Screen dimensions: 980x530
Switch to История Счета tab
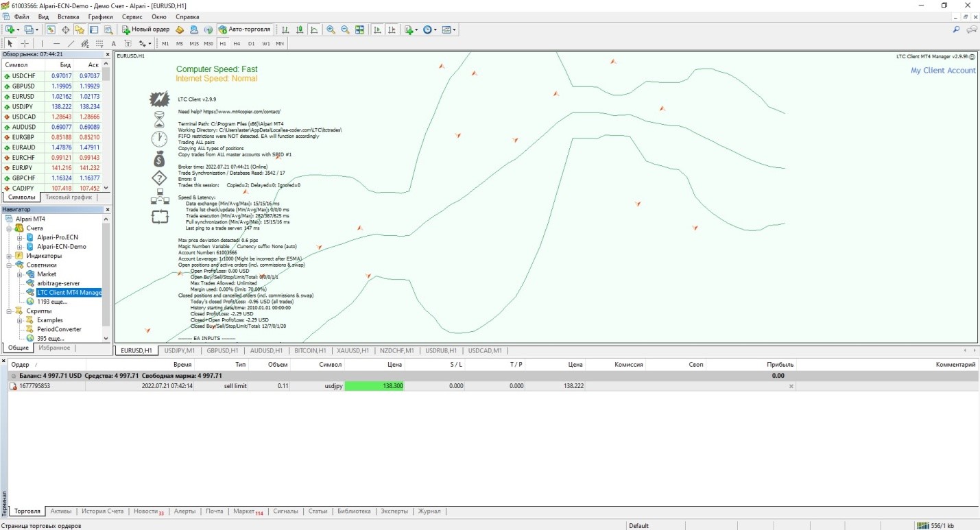(x=102, y=511)
